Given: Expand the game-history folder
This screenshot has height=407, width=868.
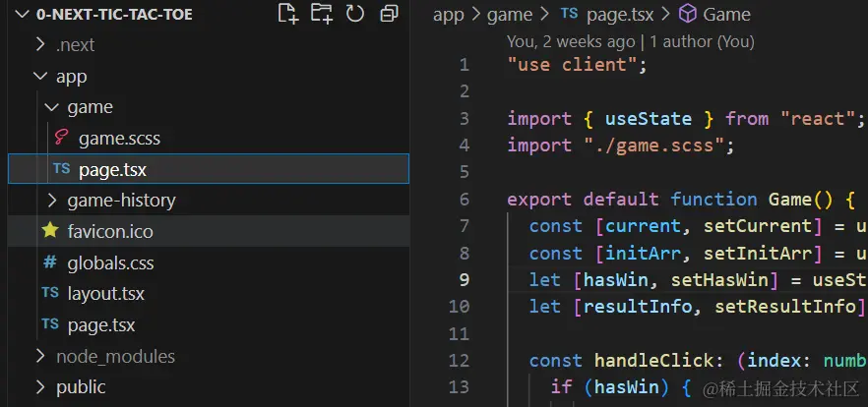Looking at the screenshot, I should 51,201.
